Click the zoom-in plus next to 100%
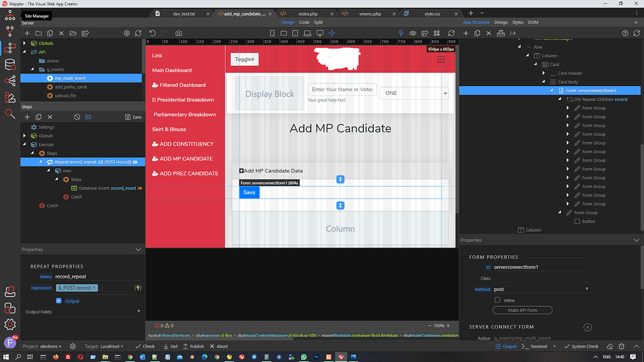The width and height of the screenshot is (644, 362). click(448, 326)
